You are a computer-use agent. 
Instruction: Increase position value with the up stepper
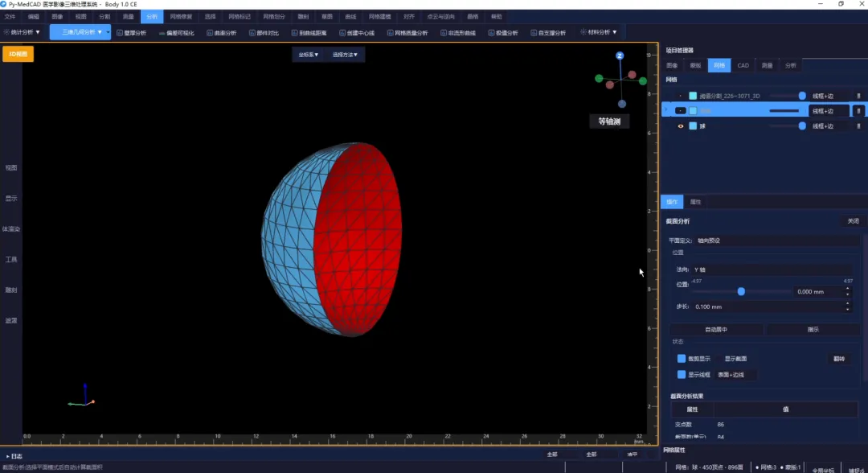click(848, 288)
